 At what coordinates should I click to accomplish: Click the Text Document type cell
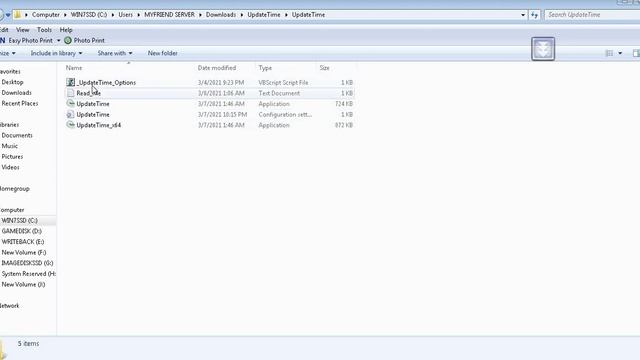tap(279, 93)
